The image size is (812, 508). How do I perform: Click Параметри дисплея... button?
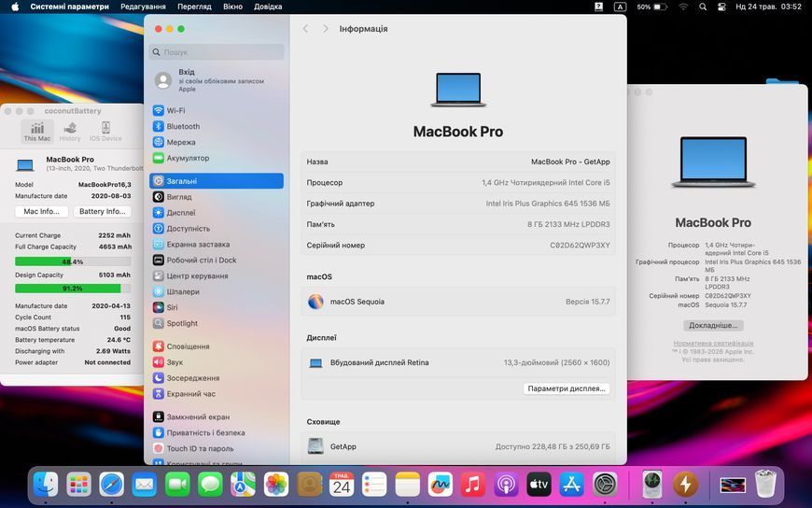[x=567, y=388]
